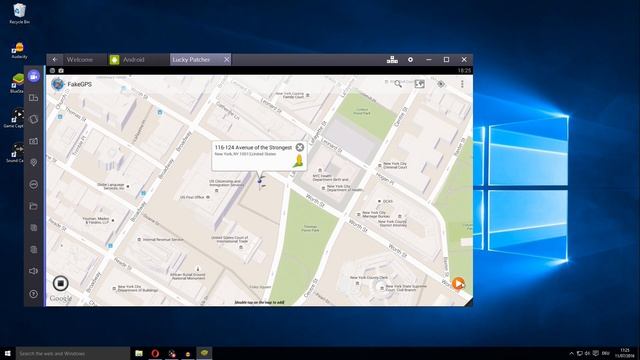Image resolution: width=640 pixels, height=360 pixels.
Task: Click the BlueStacks icon in the taskbar
Action: [204, 353]
